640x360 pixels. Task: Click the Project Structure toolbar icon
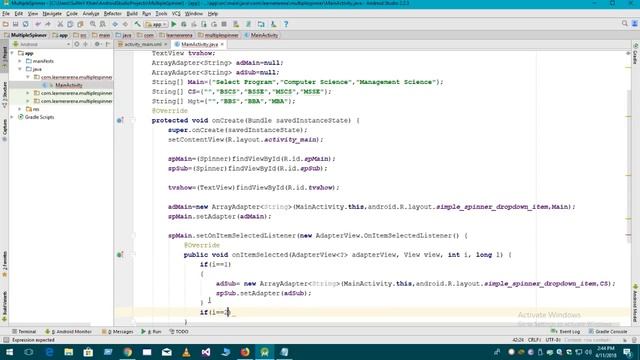click(x=261, y=24)
